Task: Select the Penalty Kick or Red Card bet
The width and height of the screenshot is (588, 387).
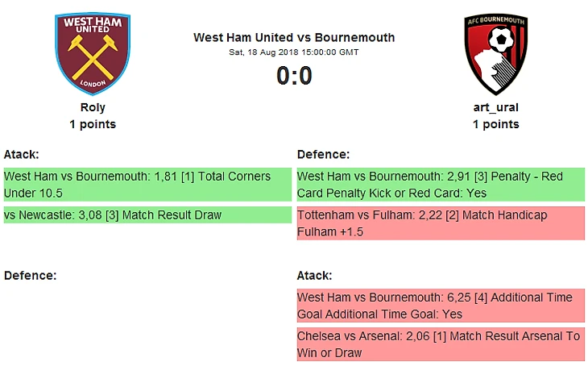Action: (x=441, y=185)
